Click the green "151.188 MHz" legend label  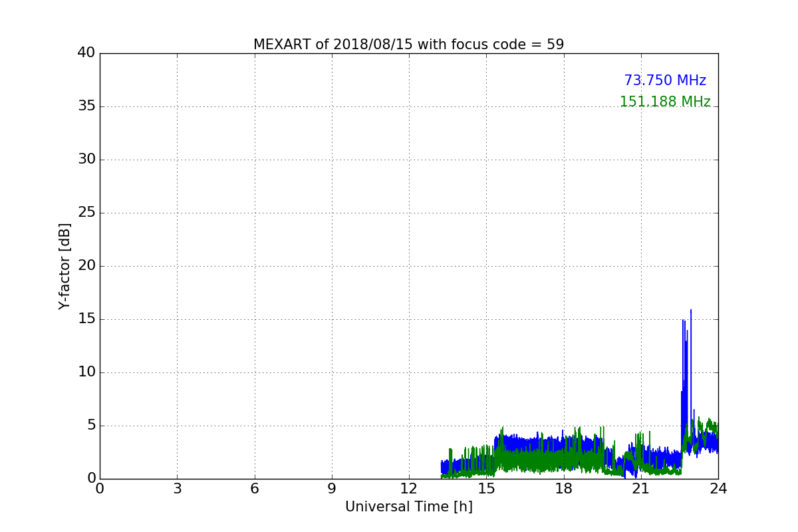665,102
